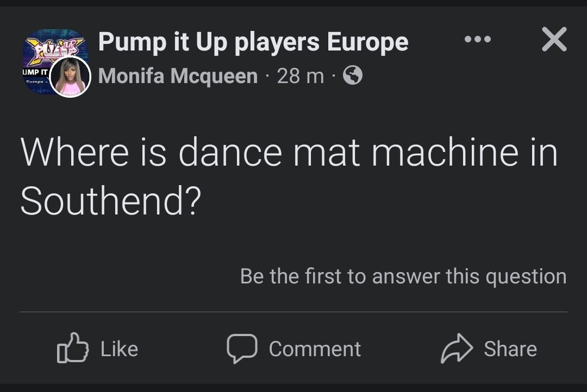The image size is (587, 392).
Task: Click the divider line above the action buttons
Action: (293, 312)
